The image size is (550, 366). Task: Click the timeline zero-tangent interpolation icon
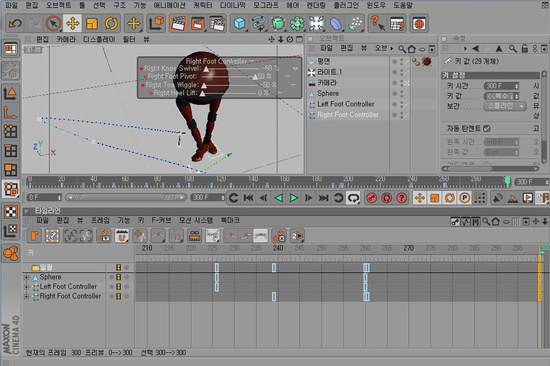(x=261, y=236)
